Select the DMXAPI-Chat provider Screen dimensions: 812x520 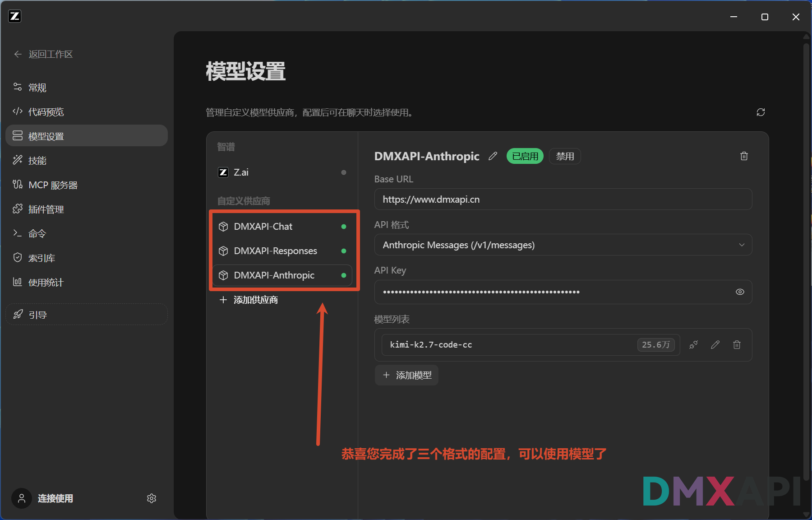(282, 226)
